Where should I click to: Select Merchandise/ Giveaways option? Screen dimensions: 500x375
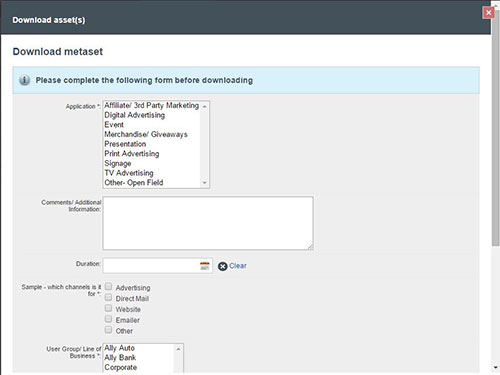pos(152,134)
